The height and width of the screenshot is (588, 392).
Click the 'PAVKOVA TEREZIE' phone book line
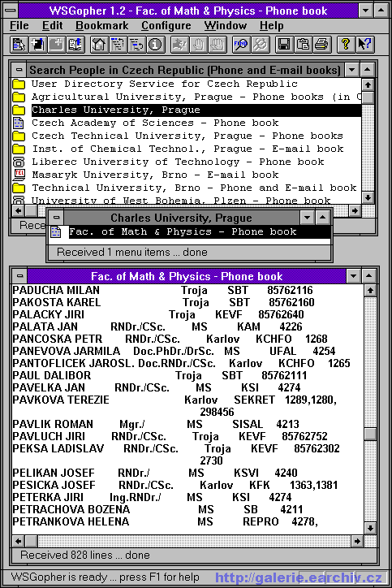pos(175,400)
